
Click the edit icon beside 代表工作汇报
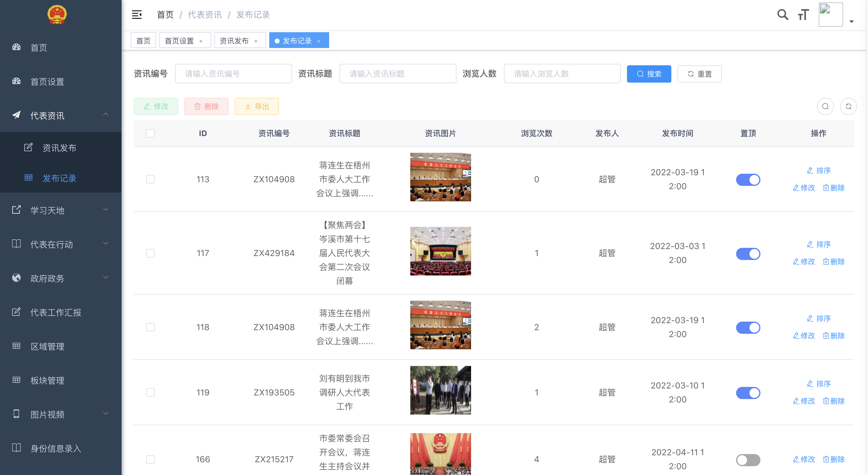point(16,312)
